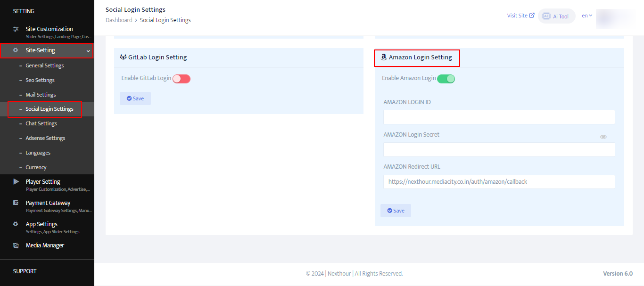Click the Dashboard breadcrumb link

(119, 20)
